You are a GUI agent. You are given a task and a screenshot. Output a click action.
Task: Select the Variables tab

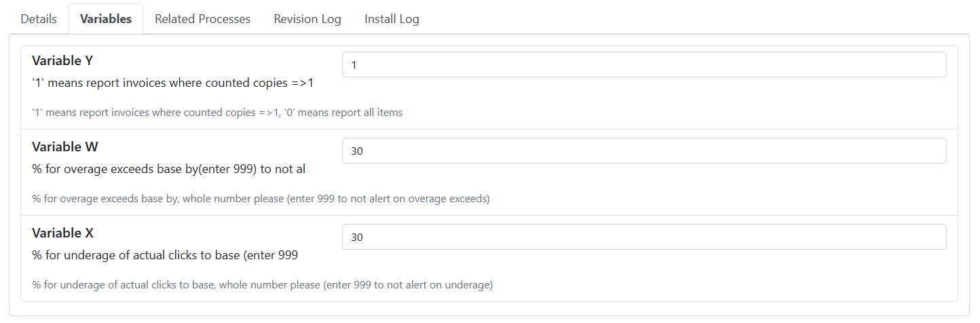[x=106, y=19]
